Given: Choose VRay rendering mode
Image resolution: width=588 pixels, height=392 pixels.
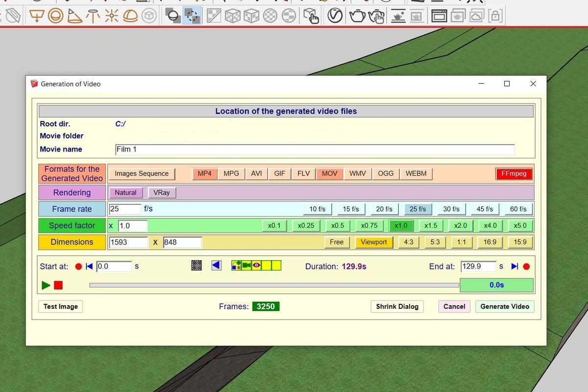Looking at the screenshot, I should click(162, 193).
